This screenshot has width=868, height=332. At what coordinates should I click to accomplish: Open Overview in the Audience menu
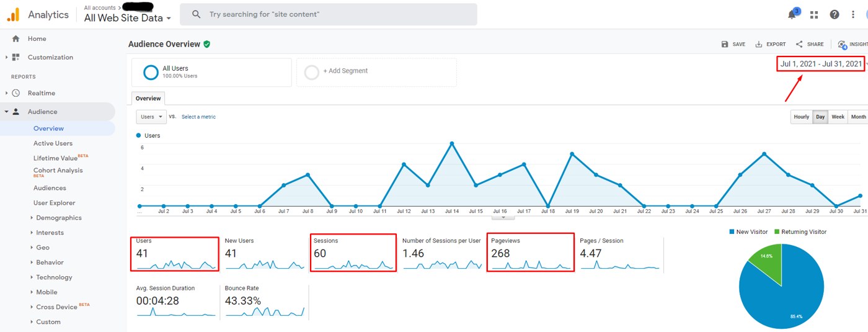click(48, 128)
